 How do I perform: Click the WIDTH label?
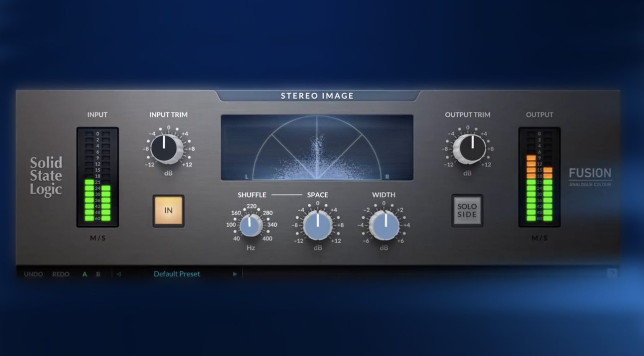point(384,195)
